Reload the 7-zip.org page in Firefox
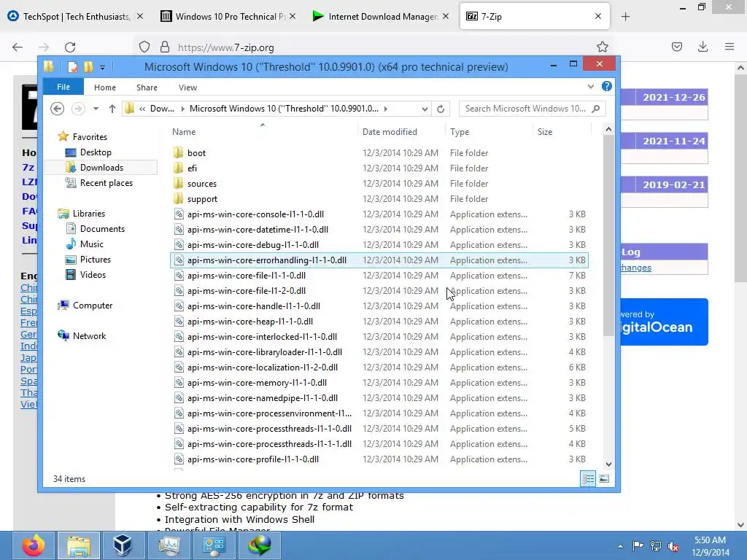The width and height of the screenshot is (747, 560). click(x=70, y=47)
